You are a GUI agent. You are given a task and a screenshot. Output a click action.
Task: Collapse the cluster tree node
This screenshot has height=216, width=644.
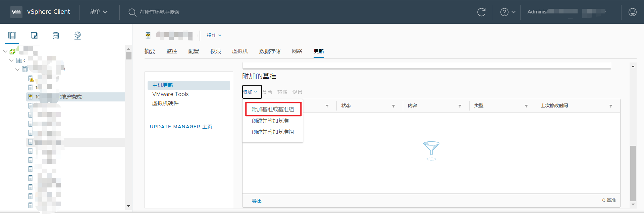17,70
